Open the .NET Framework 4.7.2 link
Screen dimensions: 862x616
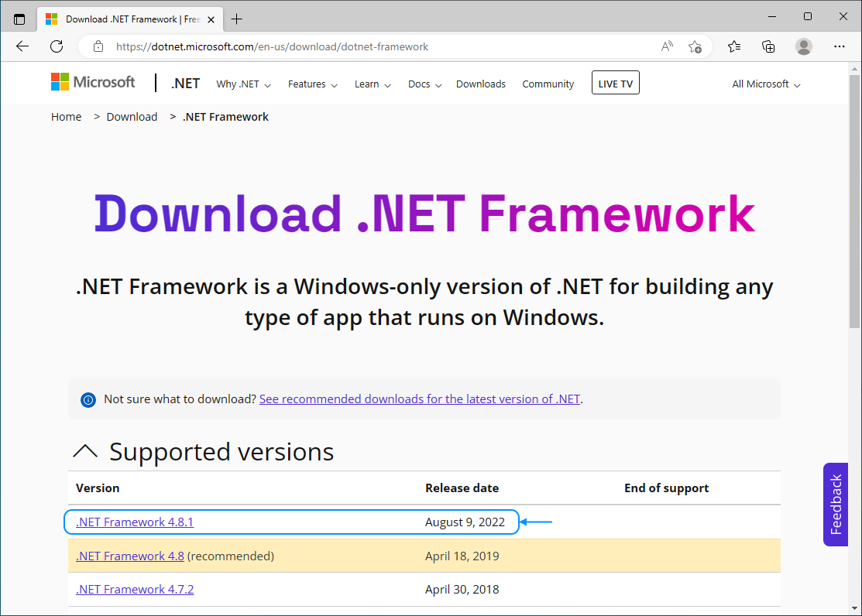(x=135, y=590)
